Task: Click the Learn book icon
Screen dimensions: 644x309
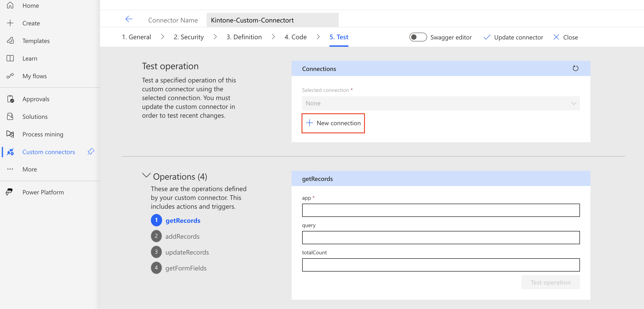Action: 10,58
